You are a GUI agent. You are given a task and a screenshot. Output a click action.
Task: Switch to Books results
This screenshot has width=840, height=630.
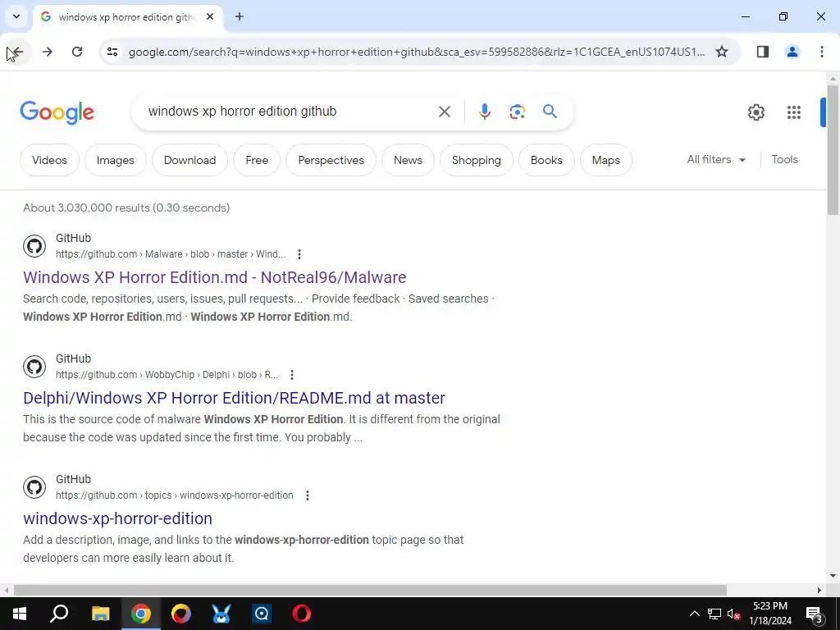546,160
